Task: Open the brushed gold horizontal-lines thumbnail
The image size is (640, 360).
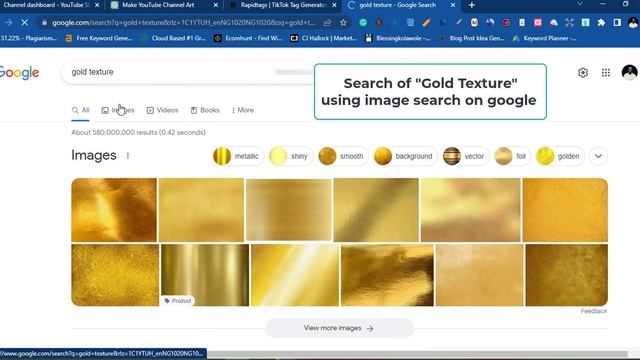Action: tap(289, 210)
